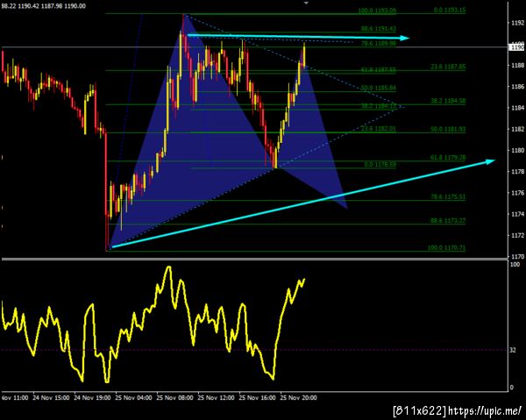Click 1184 on the price scale
This screenshot has width=526, height=420.
click(x=517, y=108)
